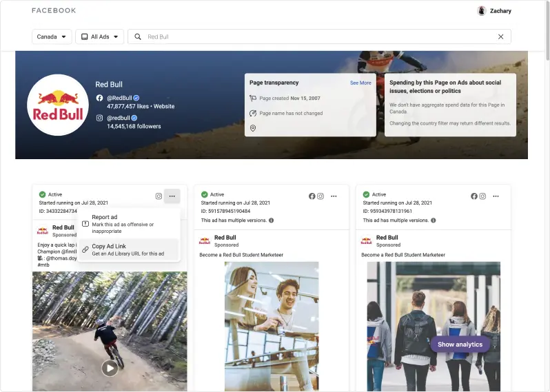Image resolution: width=550 pixels, height=392 pixels.
Task: Click the Instagram icon on the first ad card
Action: 159,196
